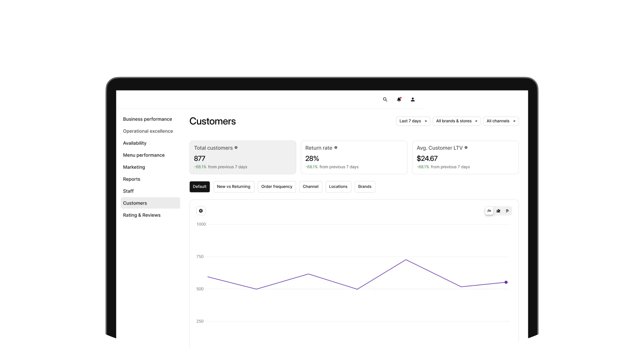Open Rating & Reviews in sidebar
This screenshot has width=644, height=348.
click(141, 215)
